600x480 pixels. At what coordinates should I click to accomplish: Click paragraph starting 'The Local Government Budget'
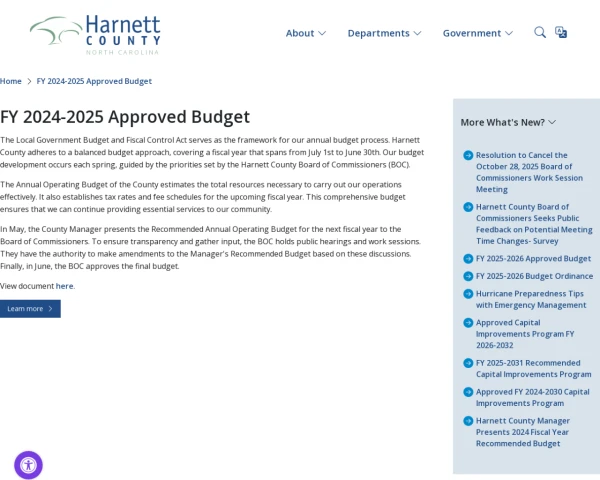click(212, 152)
